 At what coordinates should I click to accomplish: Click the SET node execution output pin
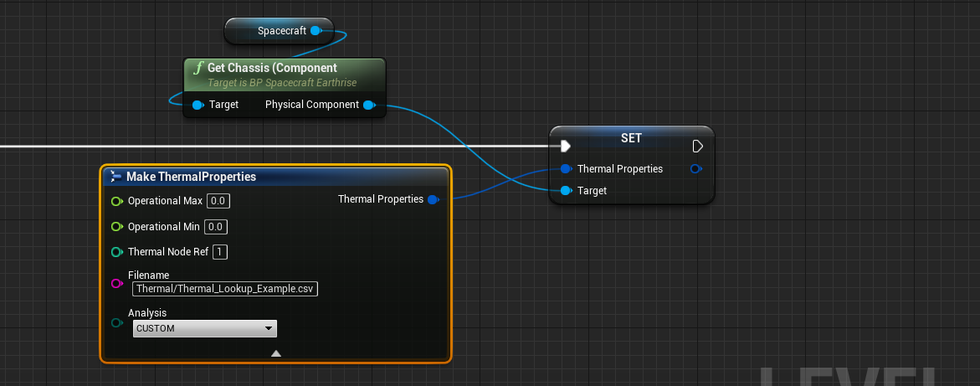point(698,147)
